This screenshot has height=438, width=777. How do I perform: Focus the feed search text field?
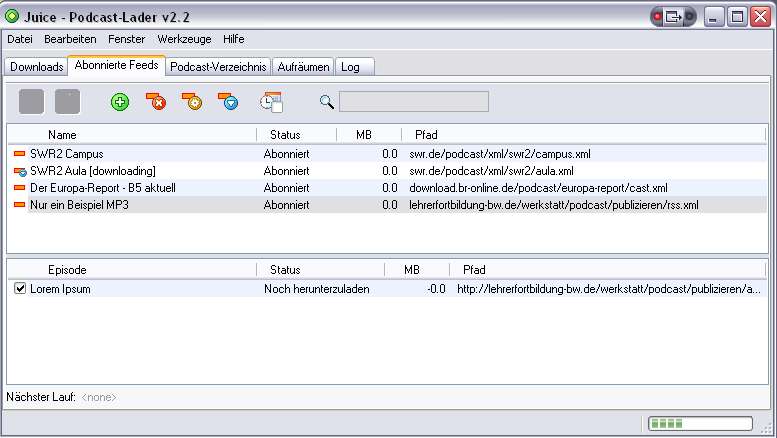(x=413, y=101)
